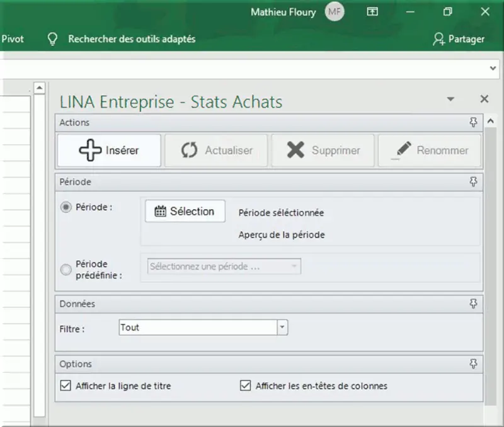Viewport: 504px width, 427px height.
Task: Select the Période radio button
Action: coord(66,207)
